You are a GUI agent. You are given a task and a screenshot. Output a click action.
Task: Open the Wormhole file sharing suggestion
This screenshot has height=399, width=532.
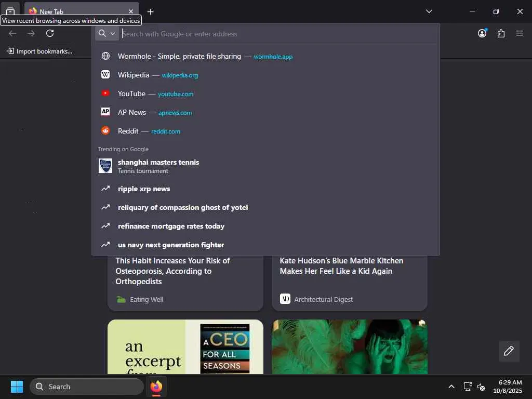(x=265, y=56)
